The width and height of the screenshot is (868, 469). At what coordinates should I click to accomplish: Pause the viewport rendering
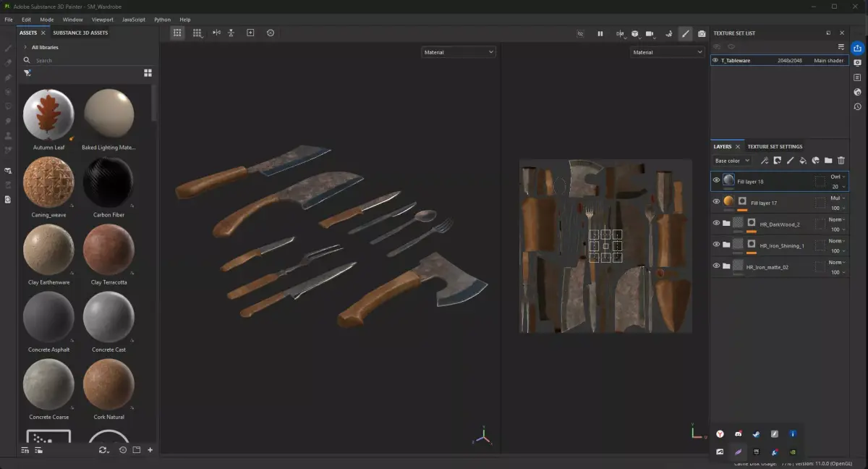600,33
